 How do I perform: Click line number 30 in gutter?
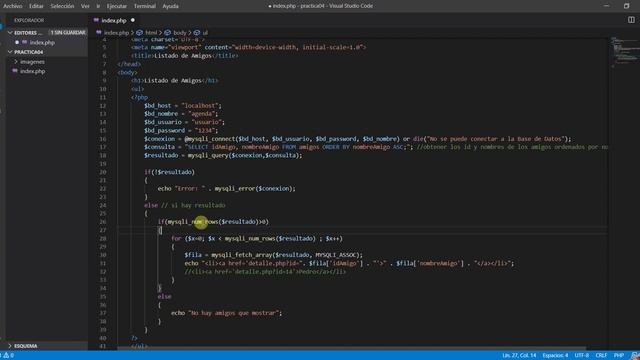click(102, 255)
